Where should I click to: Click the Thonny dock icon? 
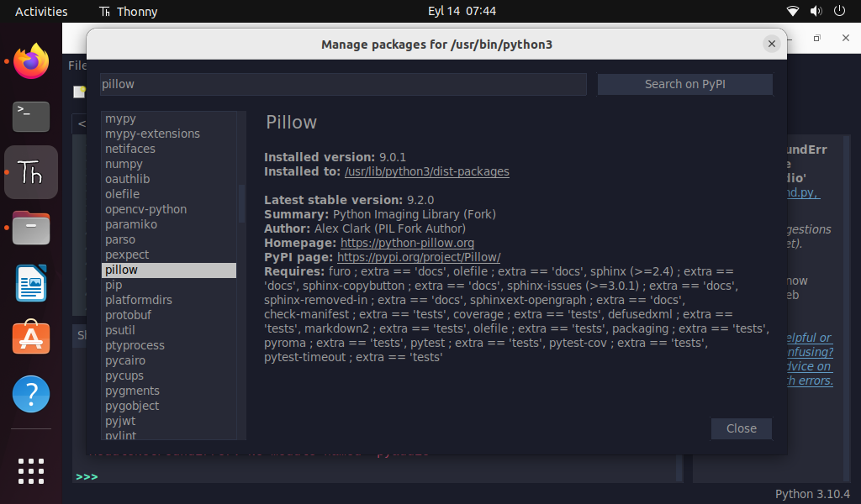point(31,172)
